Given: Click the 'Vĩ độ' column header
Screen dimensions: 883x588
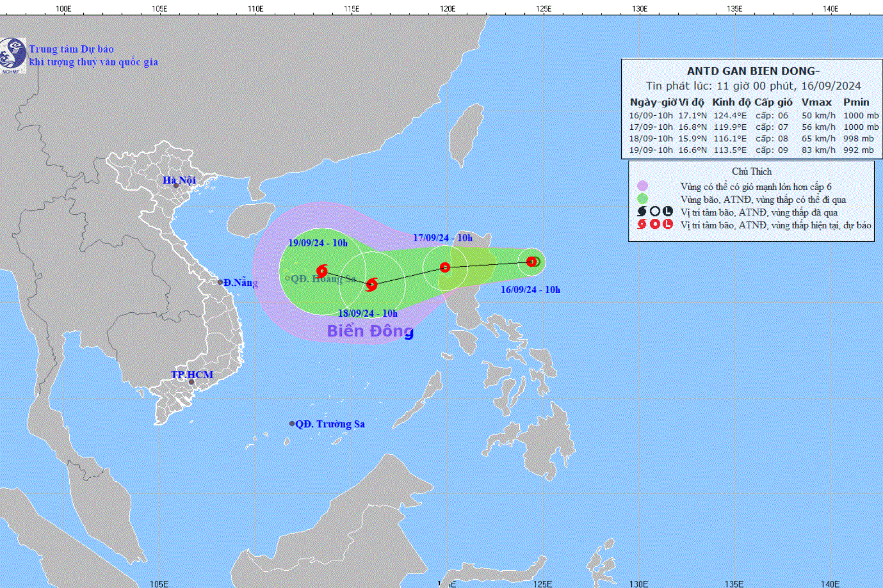Looking at the screenshot, I should pyautogui.click(x=691, y=102).
